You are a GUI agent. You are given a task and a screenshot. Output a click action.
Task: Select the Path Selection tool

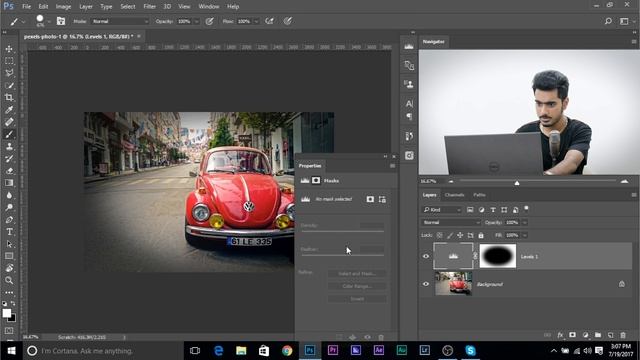(x=9, y=244)
